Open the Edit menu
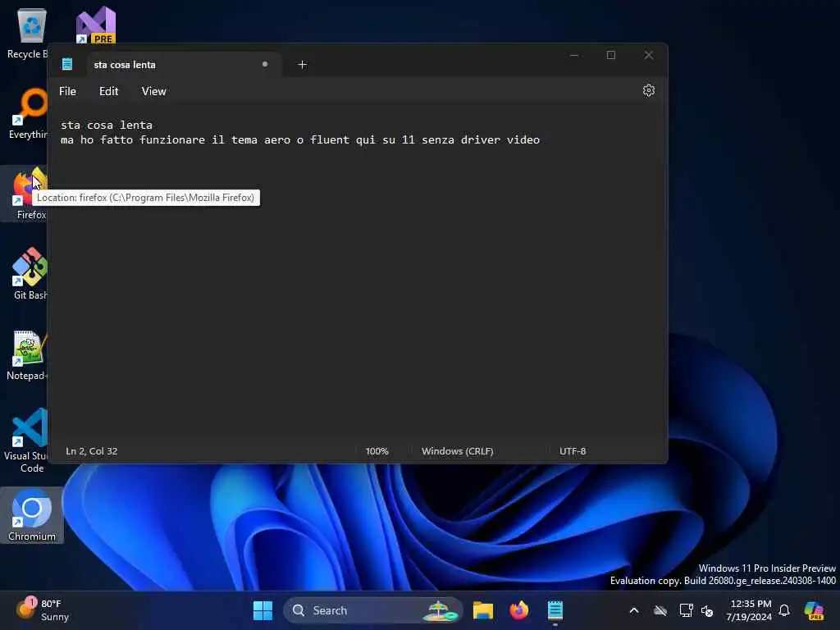Image resolution: width=840 pixels, height=630 pixels. point(109,91)
